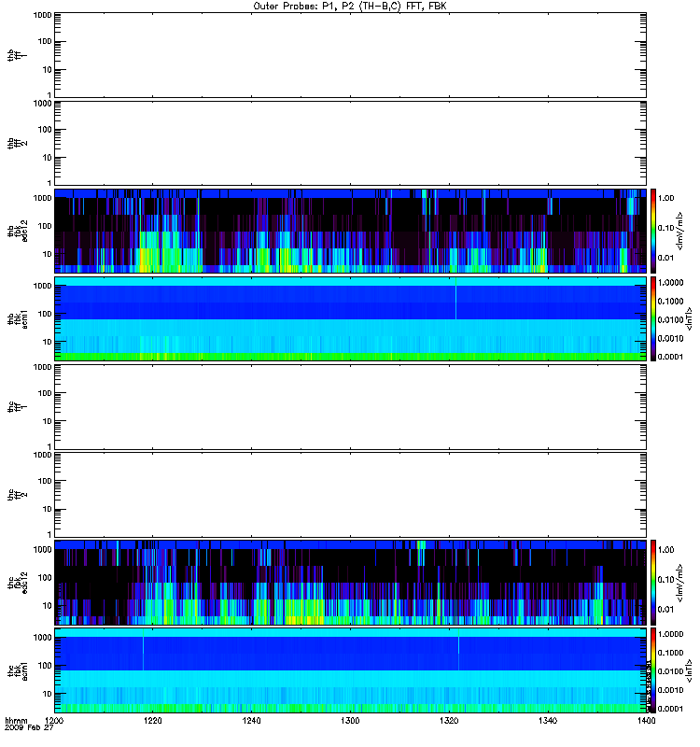Click the thb edc12 mV/m color bar
700x747 pixels.
(653, 231)
